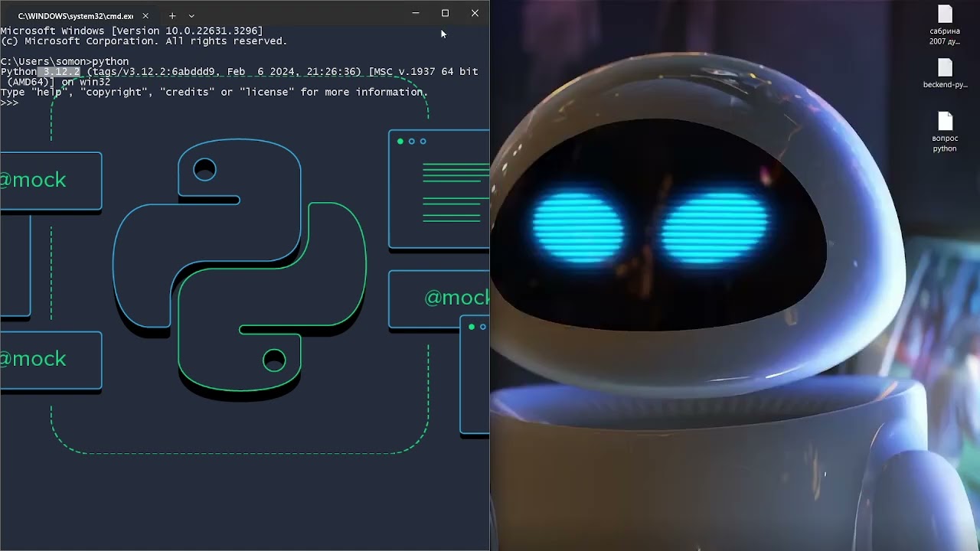Click the '(c) Microsoft Corporation. All rights reserved.' line
Viewport: 980px width, 551px height.
[x=144, y=41]
